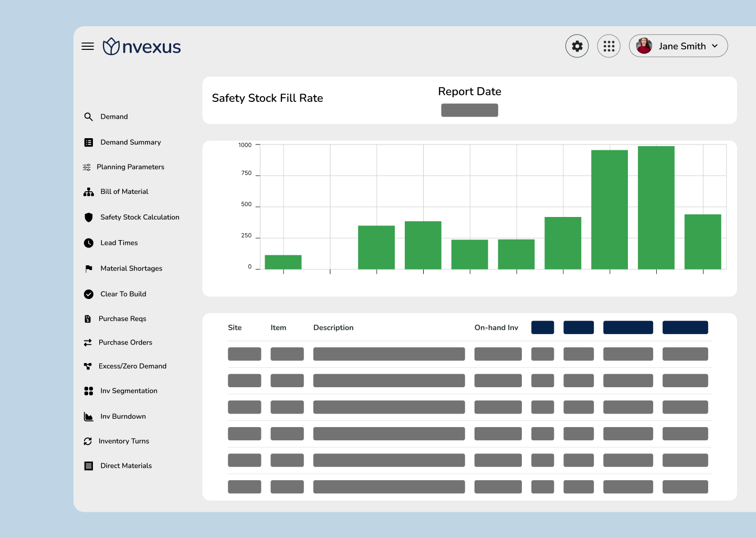Click the Report Date field
Image resolution: width=756 pixels, height=538 pixels.
pos(469,110)
